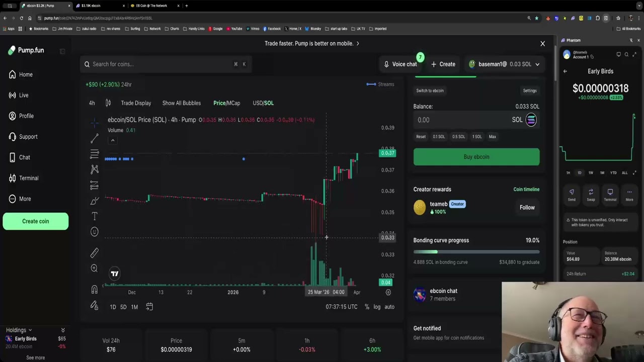The width and height of the screenshot is (644, 362).
Task: Set chart range to 1M
Action: pos(134,307)
